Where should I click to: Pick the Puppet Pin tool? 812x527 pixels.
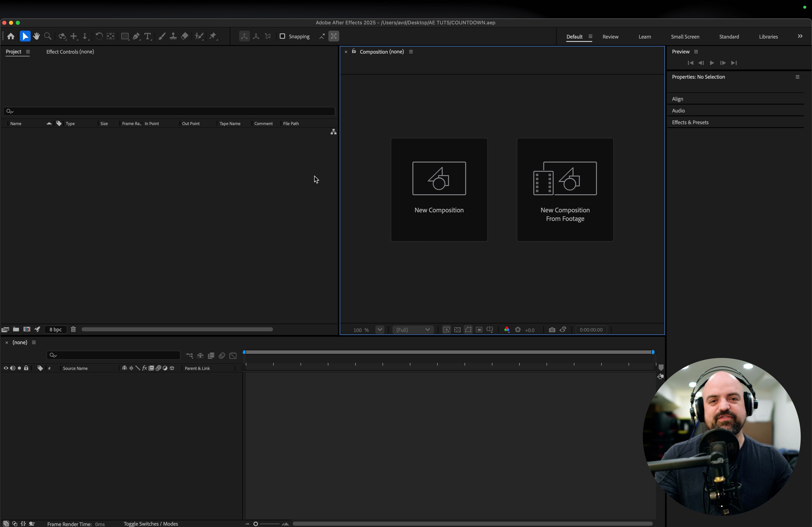tap(213, 37)
